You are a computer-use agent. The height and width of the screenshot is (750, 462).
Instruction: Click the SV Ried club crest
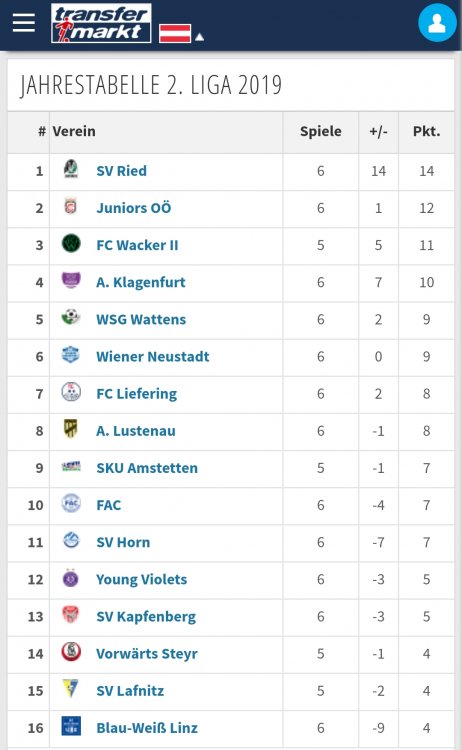coord(71,169)
